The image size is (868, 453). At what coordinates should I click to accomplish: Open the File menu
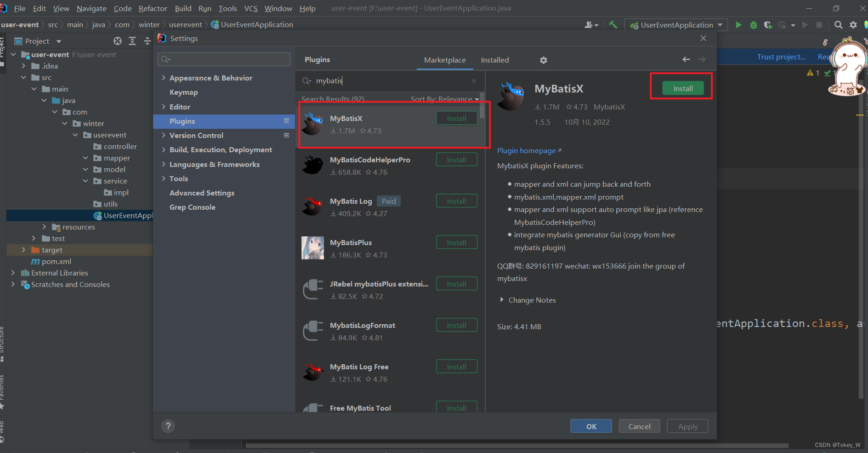(20, 8)
